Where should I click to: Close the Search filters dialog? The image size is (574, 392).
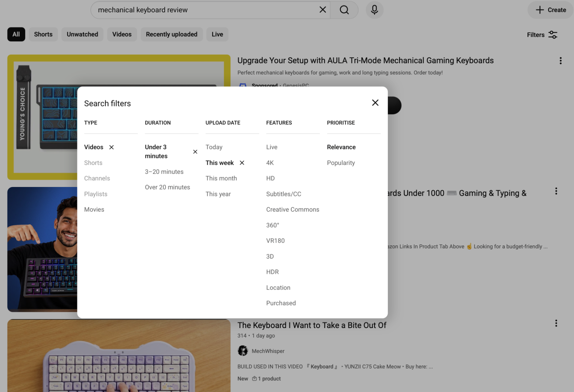(x=375, y=103)
